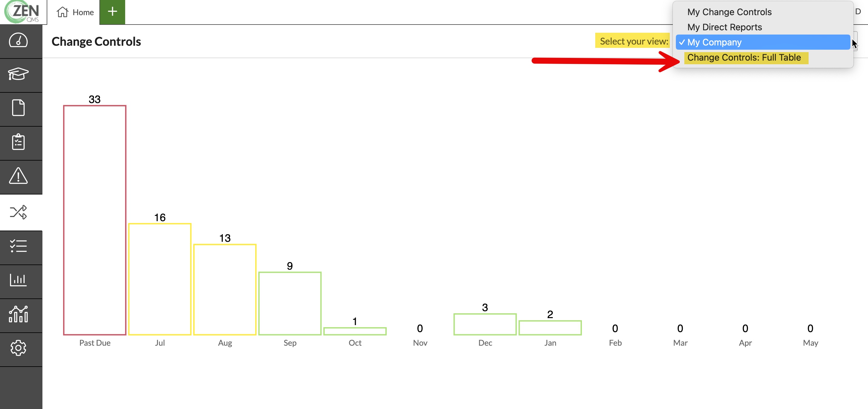Select the change controls shuffle-arrows icon
The height and width of the screenshot is (409, 868).
point(18,212)
